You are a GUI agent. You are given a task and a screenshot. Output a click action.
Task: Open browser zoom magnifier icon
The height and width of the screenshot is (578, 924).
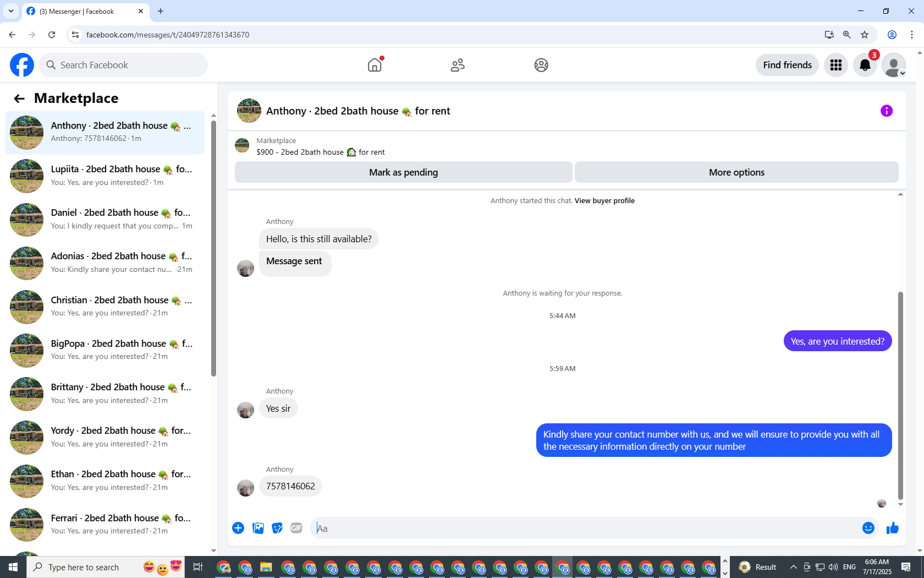pos(847,35)
